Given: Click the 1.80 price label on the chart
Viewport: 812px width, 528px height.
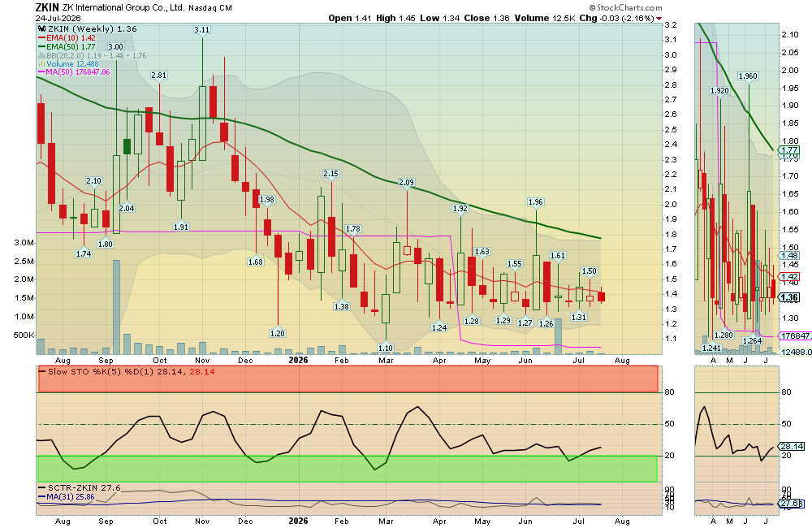Looking at the screenshot, I should (105, 244).
